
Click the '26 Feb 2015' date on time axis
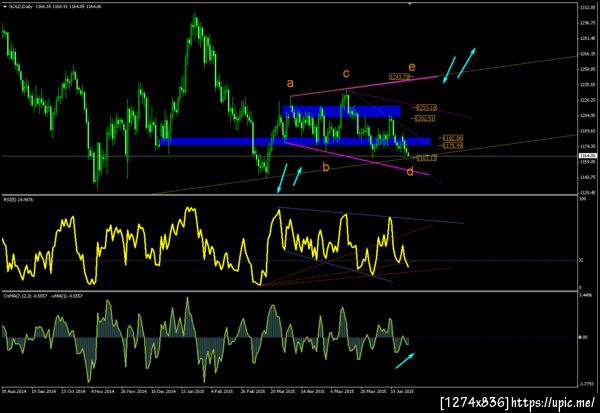pos(253,392)
